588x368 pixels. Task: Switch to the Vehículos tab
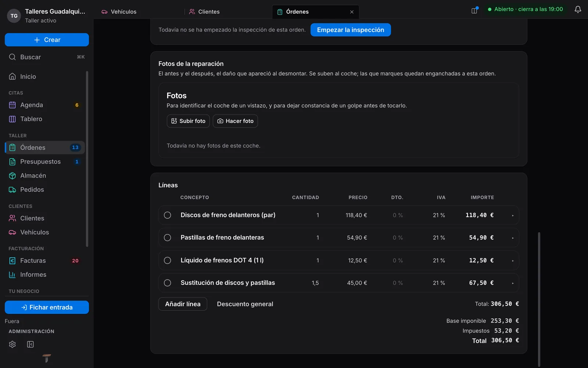coord(140,12)
